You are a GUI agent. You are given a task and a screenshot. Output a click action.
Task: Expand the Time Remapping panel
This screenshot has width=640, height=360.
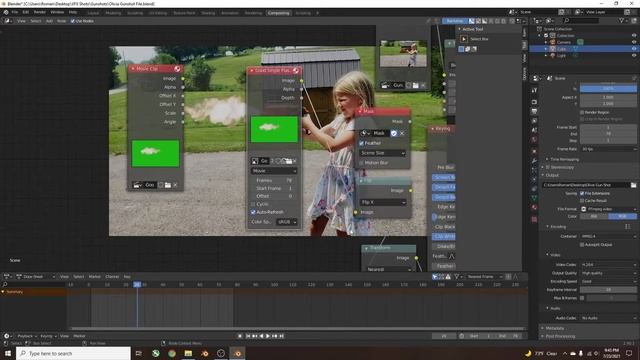(x=564, y=159)
